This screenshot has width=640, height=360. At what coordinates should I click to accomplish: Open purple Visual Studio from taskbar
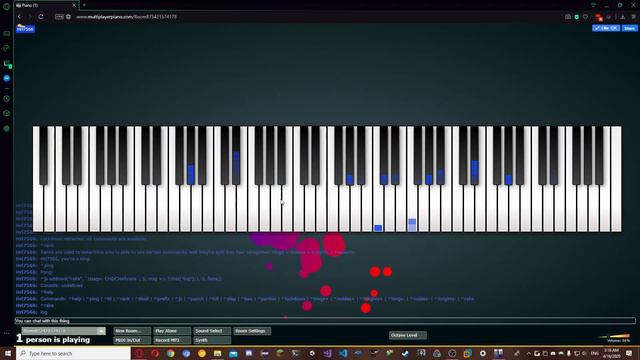pyautogui.click(x=327, y=353)
